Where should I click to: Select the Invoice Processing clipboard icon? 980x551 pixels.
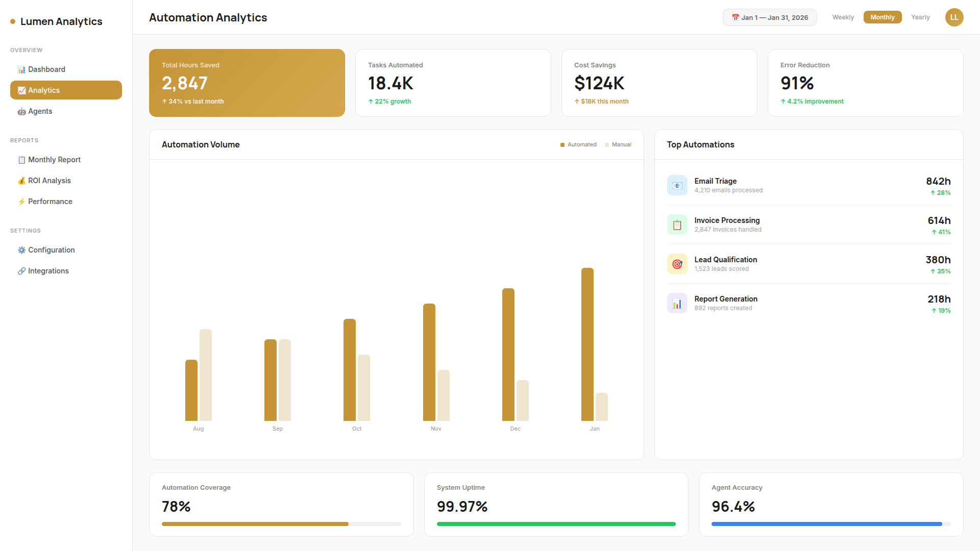point(677,224)
